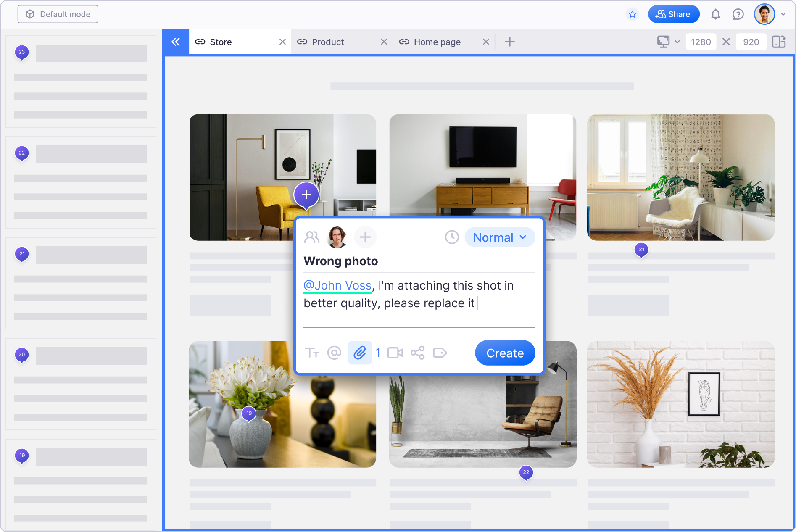Image resolution: width=796 pixels, height=532 pixels.
Task: Click the 1280 width input field
Action: (x=701, y=42)
